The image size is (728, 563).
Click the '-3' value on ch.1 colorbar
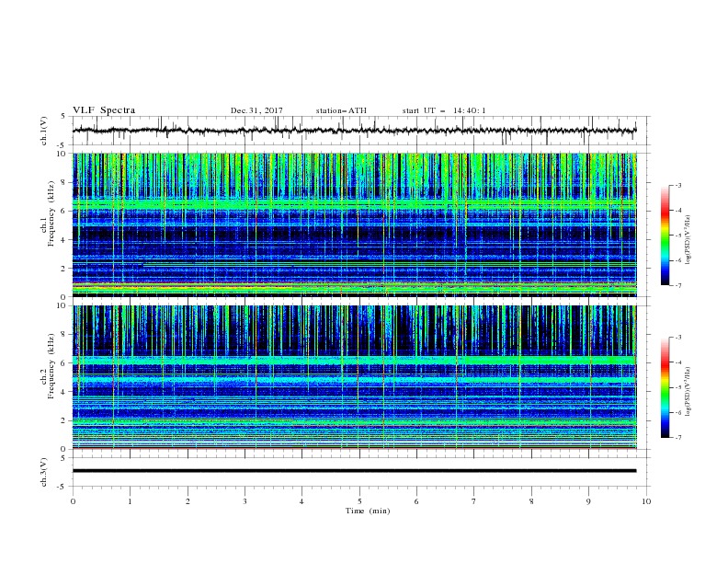[678, 186]
